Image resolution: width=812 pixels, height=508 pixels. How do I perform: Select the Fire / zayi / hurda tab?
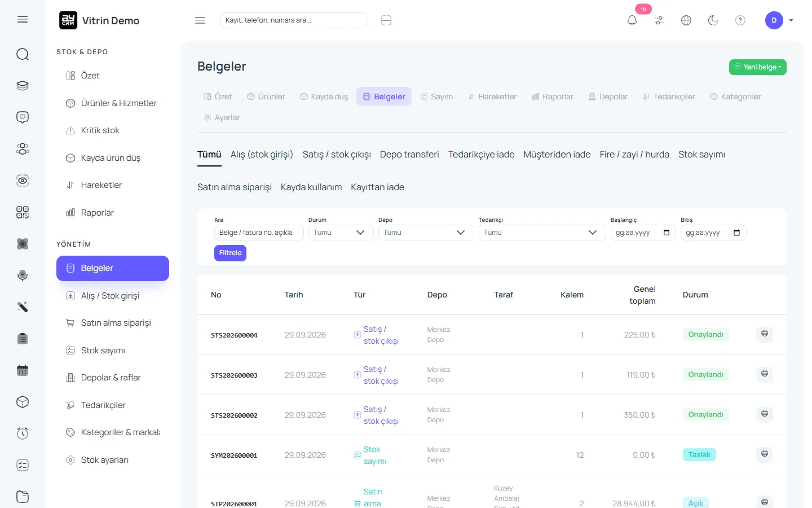(x=634, y=154)
